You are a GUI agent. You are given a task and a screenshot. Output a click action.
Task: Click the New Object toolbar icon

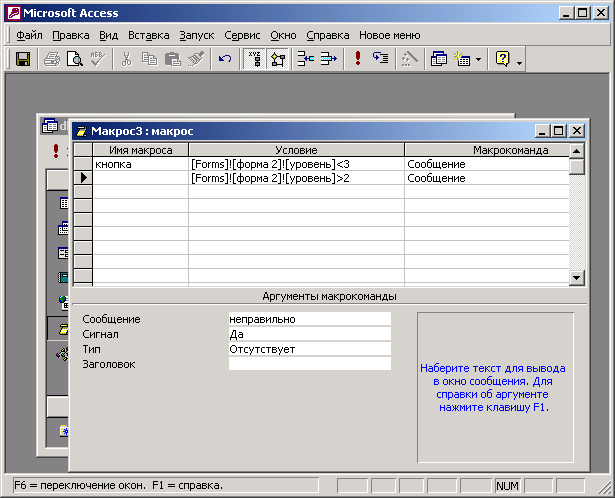[x=462, y=59]
